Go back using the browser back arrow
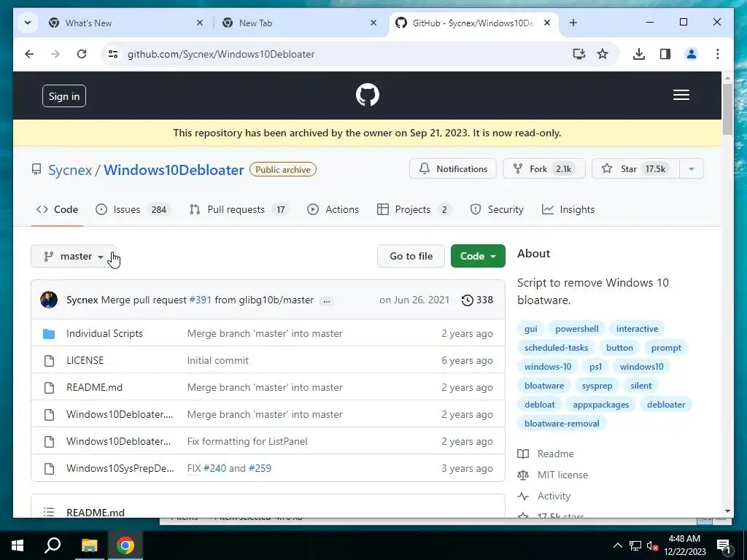This screenshot has height=560, width=747. pos(29,54)
